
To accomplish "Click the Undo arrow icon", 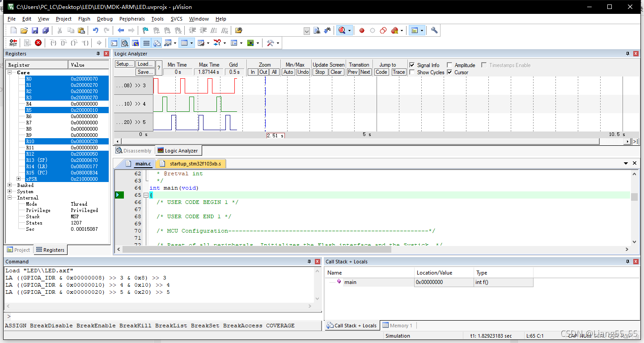I will click(95, 30).
